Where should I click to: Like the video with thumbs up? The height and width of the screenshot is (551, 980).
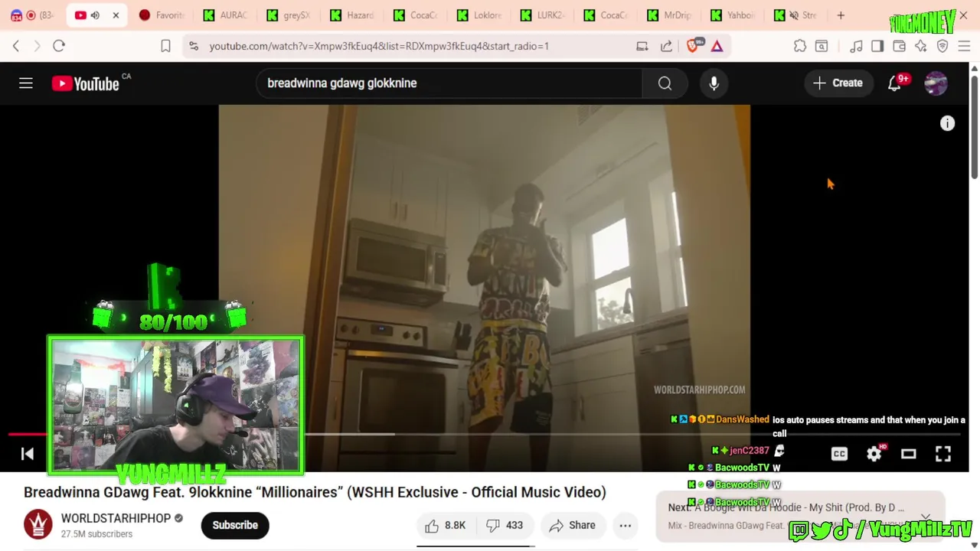(446, 525)
